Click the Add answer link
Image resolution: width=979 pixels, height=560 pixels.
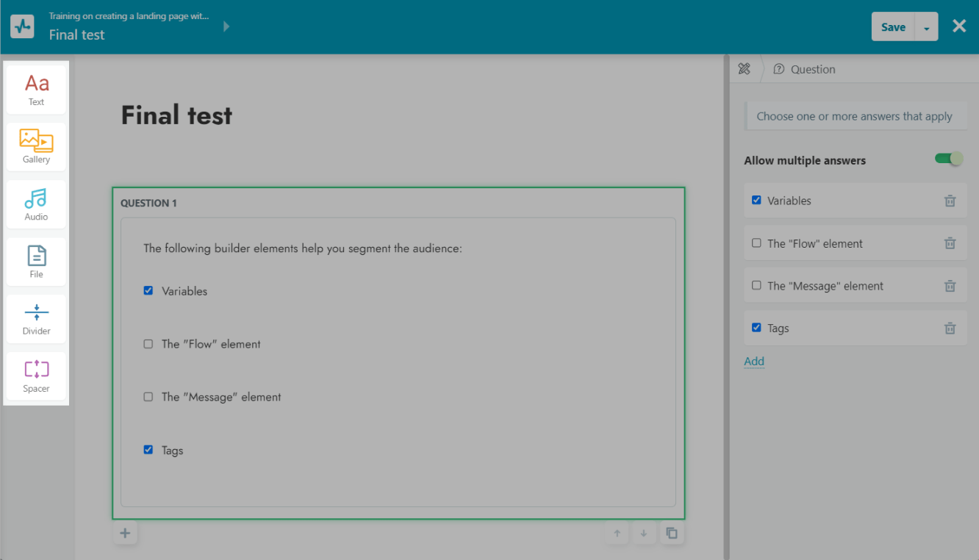click(x=754, y=362)
